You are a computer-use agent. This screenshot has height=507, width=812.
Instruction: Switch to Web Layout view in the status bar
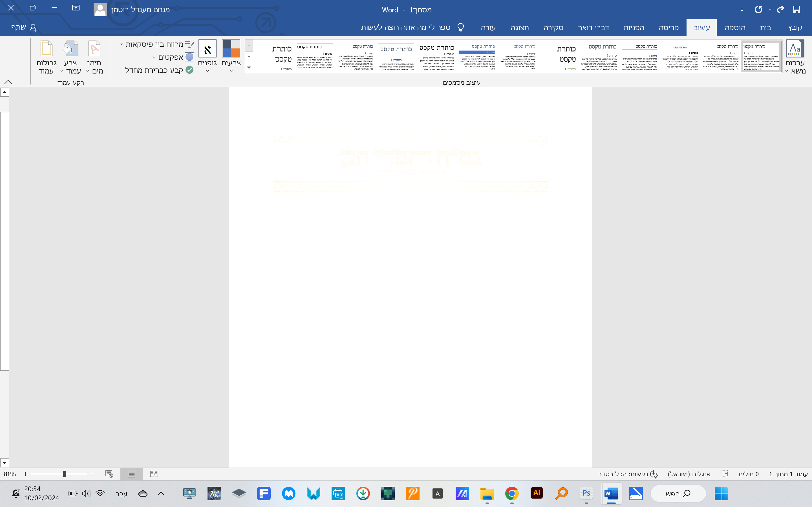tap(109, 474)
